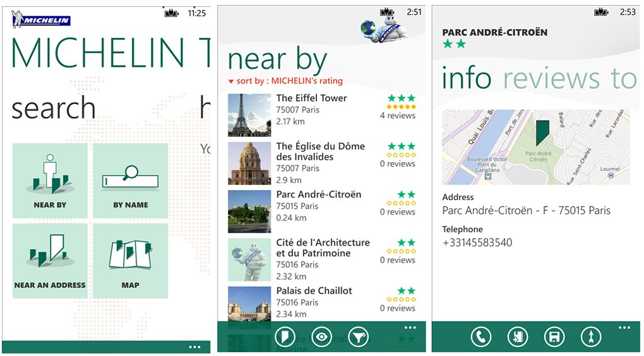This screenshot has width=644, height=356.
Task: Select Cité de l'Architecture et du Patrimoine
Action: point(323,247)
